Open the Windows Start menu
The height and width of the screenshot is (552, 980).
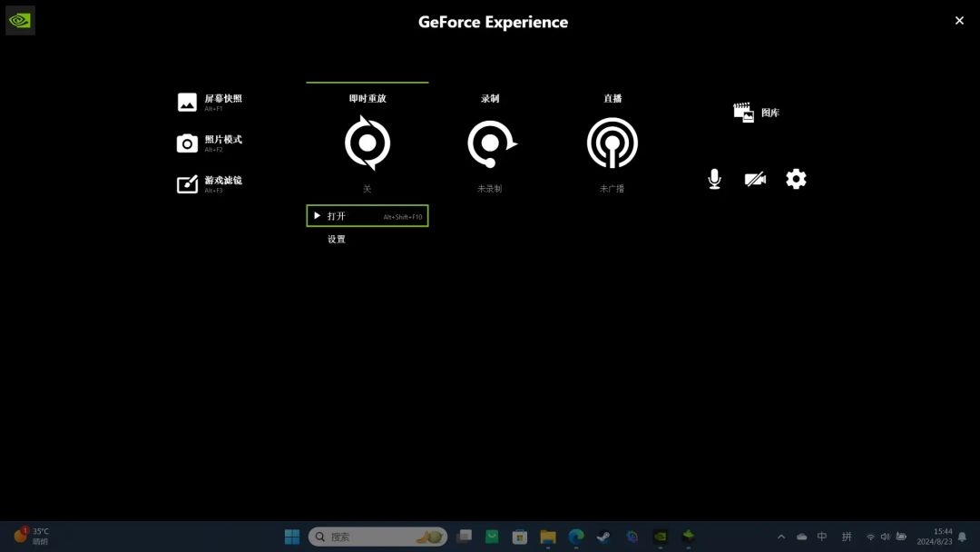(x=292, y=537)
